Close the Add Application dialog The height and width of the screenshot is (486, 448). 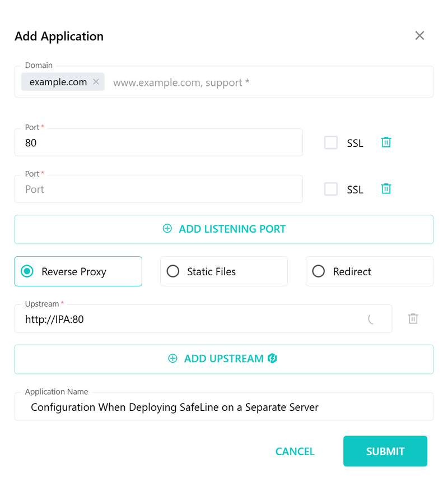pyautogui.click(x=419, y=36)
